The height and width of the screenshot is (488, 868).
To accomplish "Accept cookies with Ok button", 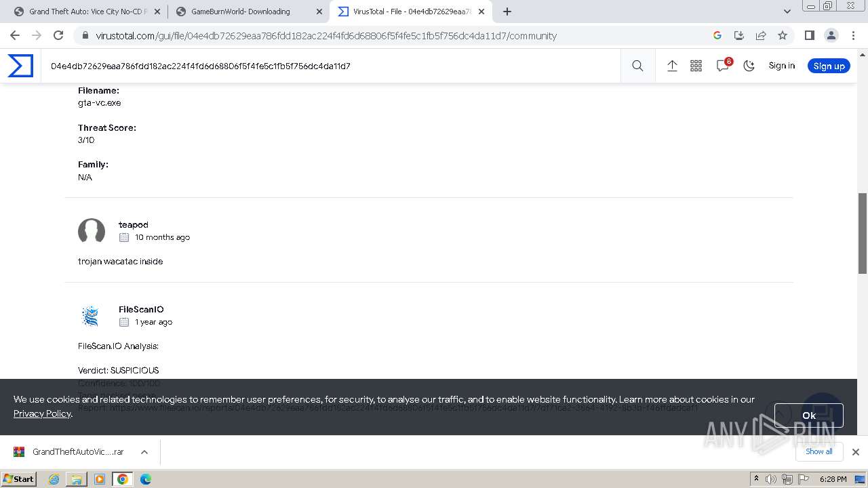I will 808,415.
